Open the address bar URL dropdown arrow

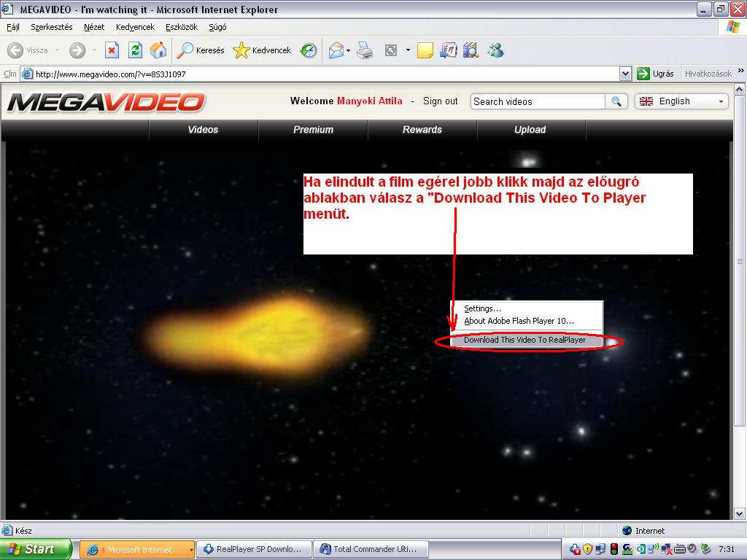625,74
